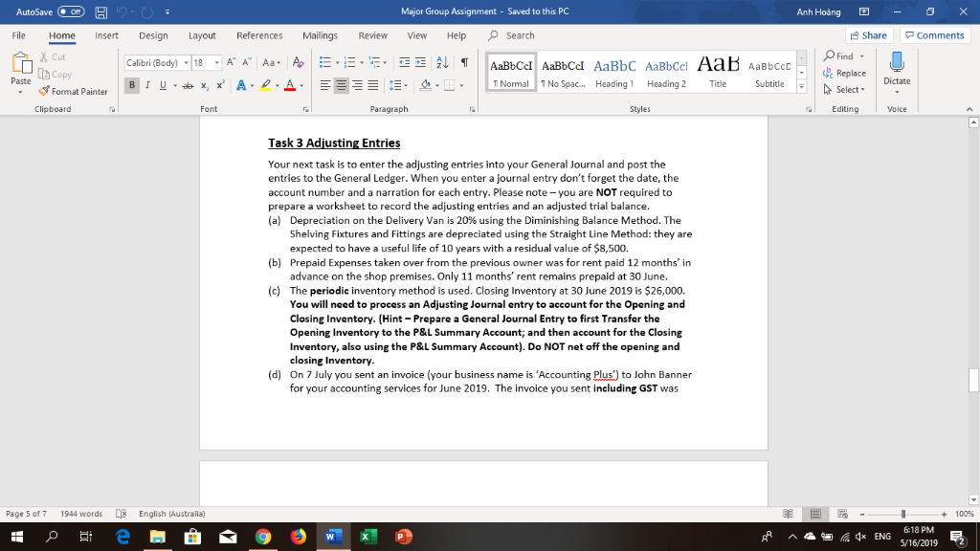The height and width of the screenshot is (551, 980).
Task: Open File Explorer from taskbar
Action: point(158,537)
